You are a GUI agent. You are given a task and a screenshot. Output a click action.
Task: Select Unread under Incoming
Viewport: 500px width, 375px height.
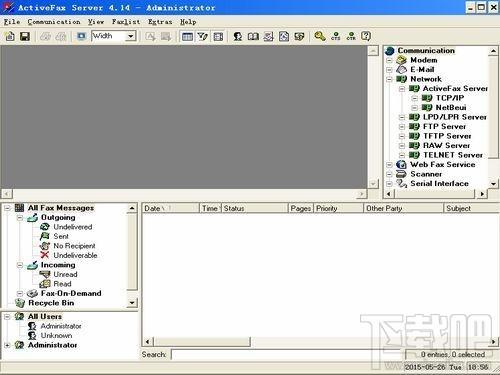65,274
